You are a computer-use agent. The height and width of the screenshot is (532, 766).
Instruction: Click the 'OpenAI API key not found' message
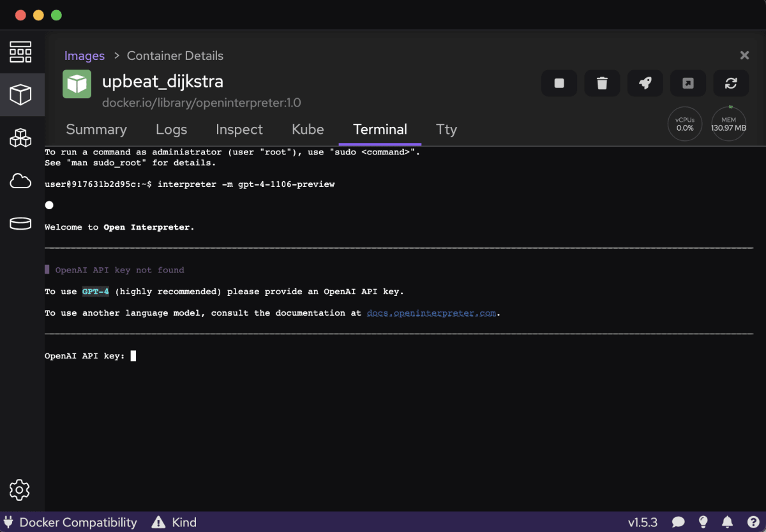pos(119,270)
